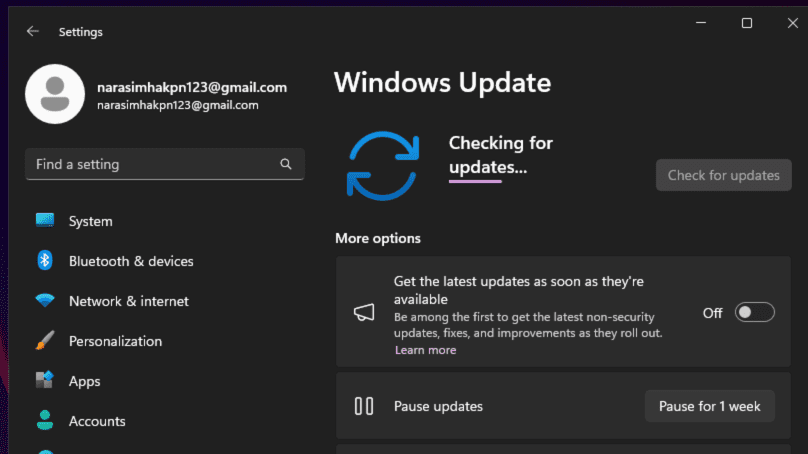Click the back arrow in Settings header
808x454 pixels.
point(33,31)
